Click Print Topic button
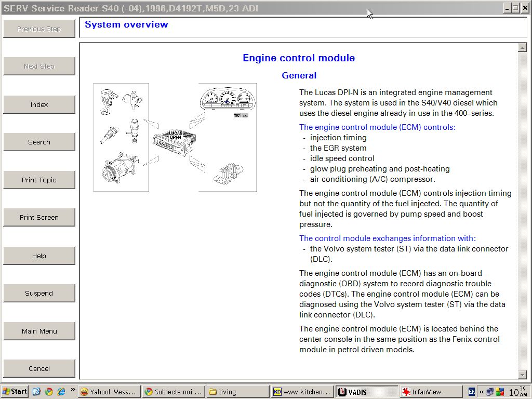This screenshot has width=532, height=399. (39, 180)
